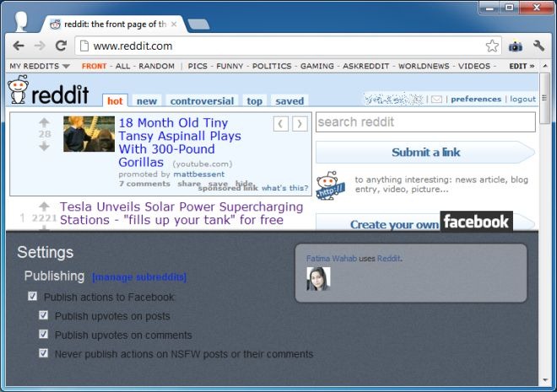Screen dimensions: 557x392
Task: Click Create your own button
Action: pyautogui.click(x=394, y=224)
